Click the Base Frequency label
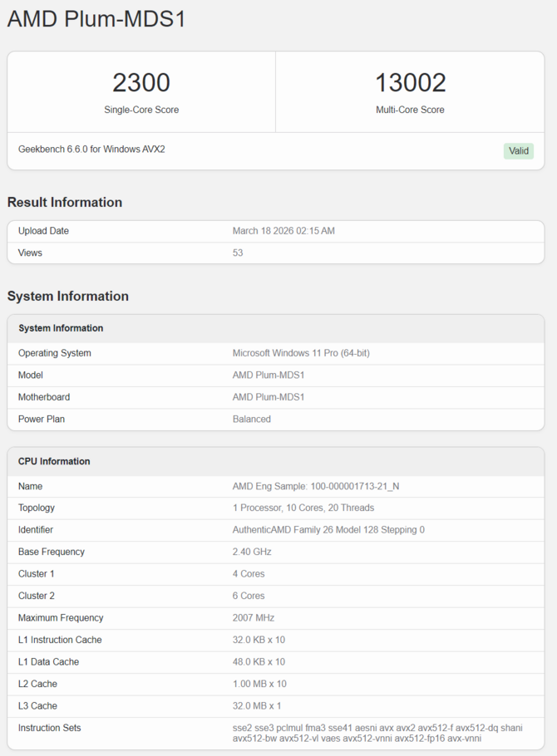The image size is (557, 756). coord(52,552)
